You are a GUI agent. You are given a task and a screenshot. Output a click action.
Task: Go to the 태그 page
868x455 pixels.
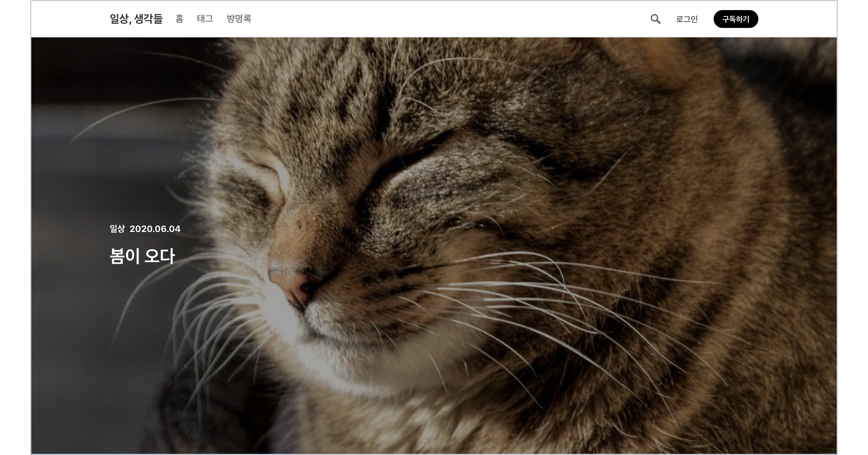(205, 19)
